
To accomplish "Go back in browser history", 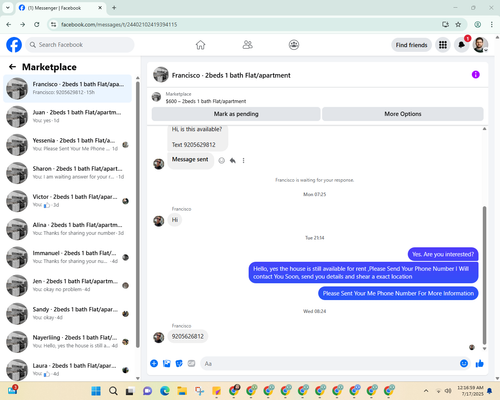I will [x=9, y=24].
